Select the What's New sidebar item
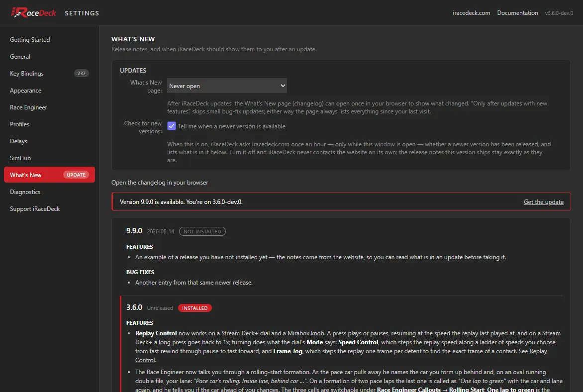The width and height of the screenshot is (583, 392). pos(49,175)
